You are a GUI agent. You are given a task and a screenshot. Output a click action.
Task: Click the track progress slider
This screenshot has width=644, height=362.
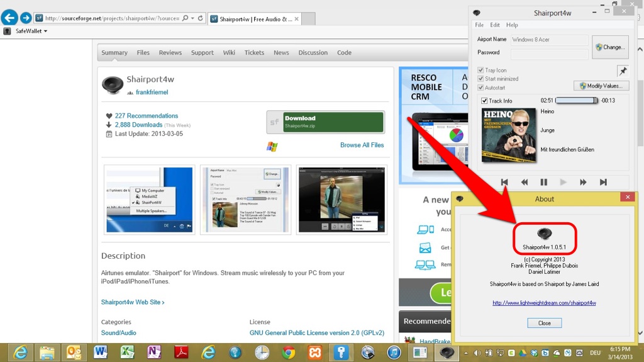pos(576,101)
